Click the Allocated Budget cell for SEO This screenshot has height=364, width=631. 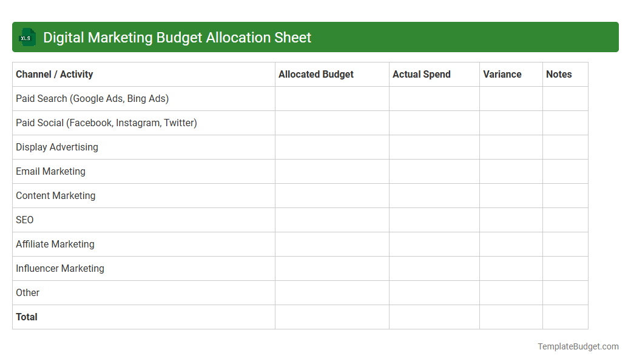[x=332, y=220]
